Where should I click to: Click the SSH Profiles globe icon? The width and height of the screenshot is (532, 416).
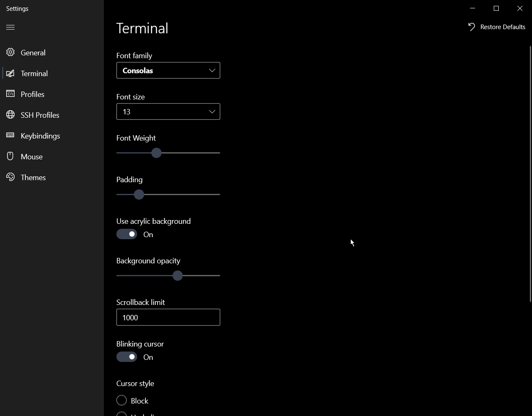(10, 115)
